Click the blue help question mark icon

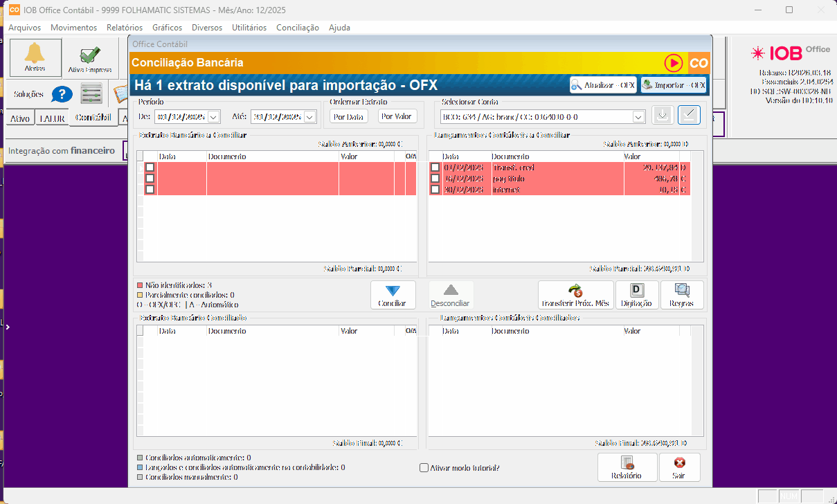point(62,94)
